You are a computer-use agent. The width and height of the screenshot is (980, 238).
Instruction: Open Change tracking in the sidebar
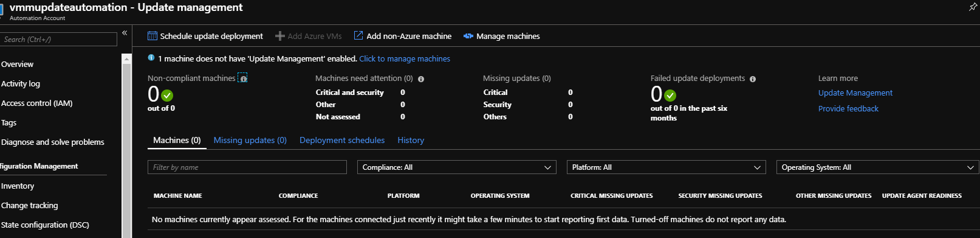[29, 205]
